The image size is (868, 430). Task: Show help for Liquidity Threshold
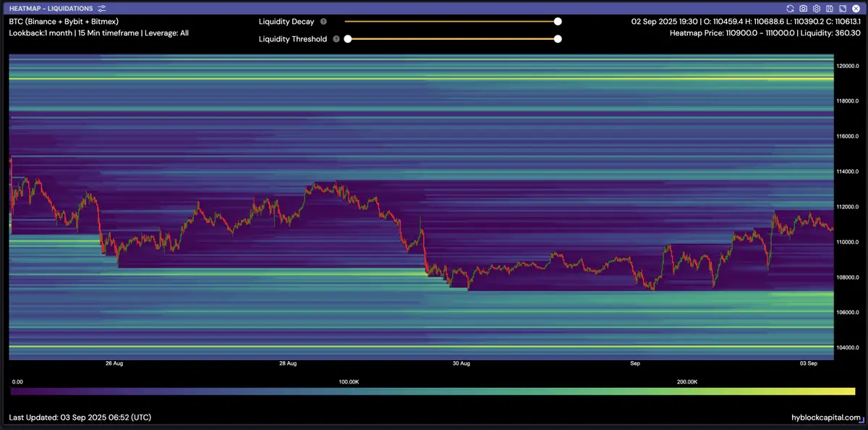pos(336,39)
